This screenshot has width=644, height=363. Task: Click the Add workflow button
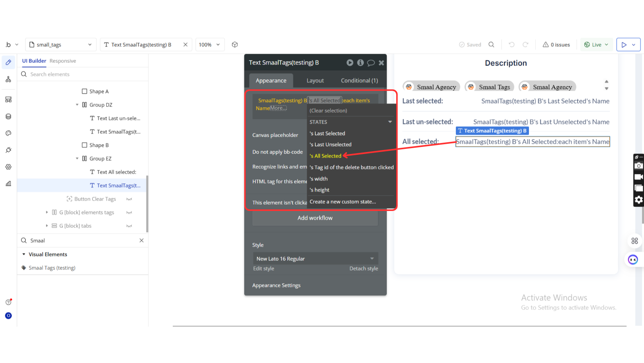[315, 218]
